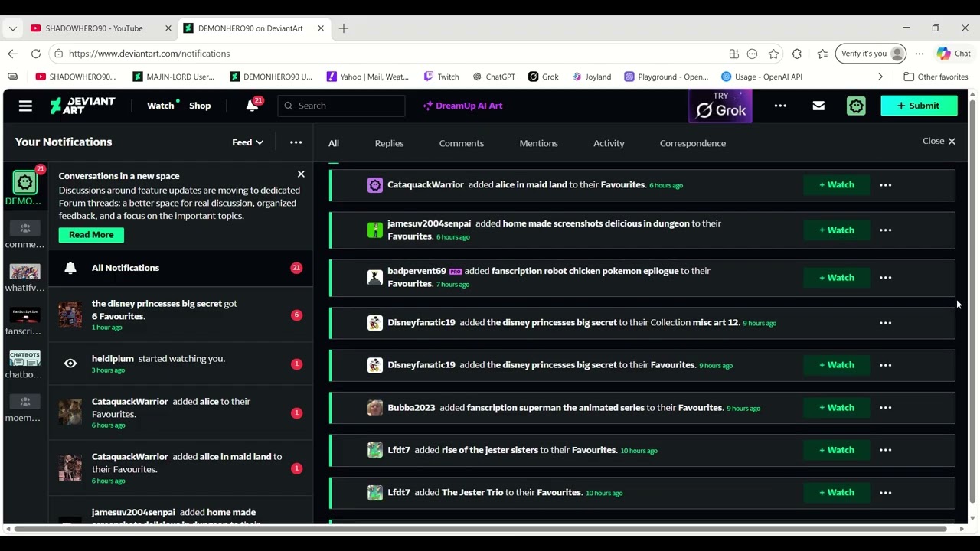Open heidiplum started watching you notification
The height and width of the screenshot is (551, 980).
[x=181, y=364]
